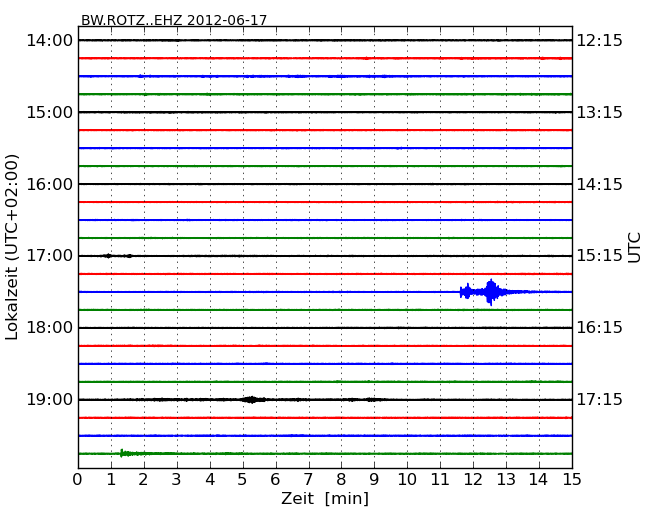
Task: Click the 15:15 UTC label
Action: [x=600, y=256]
